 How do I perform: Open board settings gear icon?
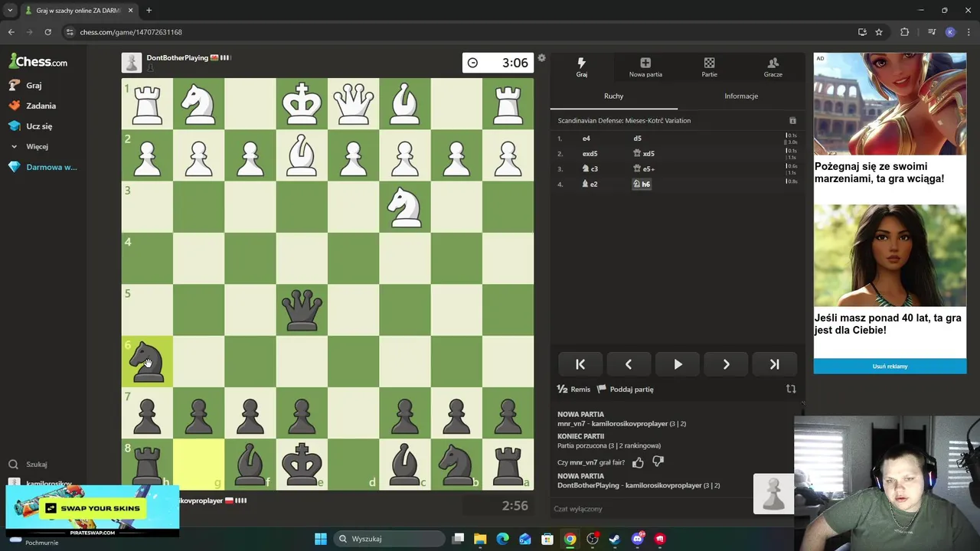point(542,58)
